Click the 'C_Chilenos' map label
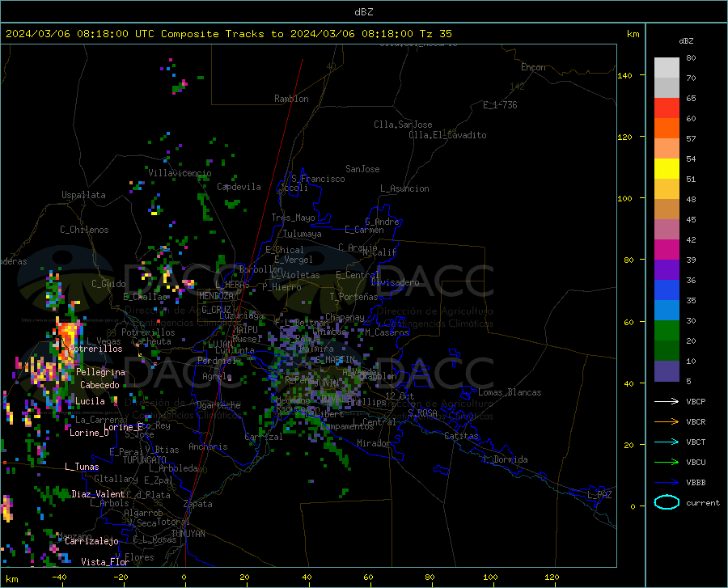The image size is (728, 588). click(x=84, y=230)
